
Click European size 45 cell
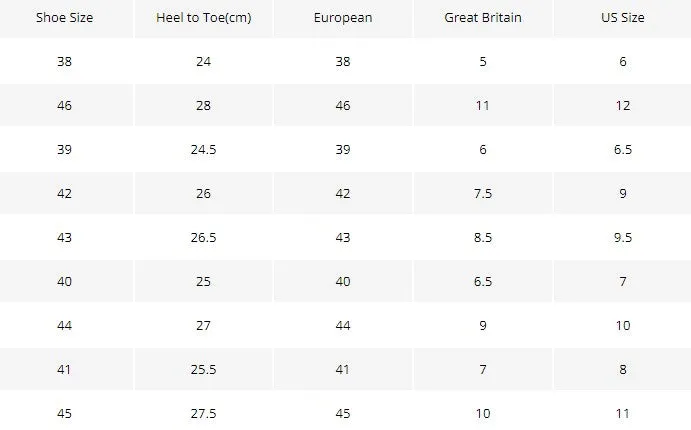343,413
